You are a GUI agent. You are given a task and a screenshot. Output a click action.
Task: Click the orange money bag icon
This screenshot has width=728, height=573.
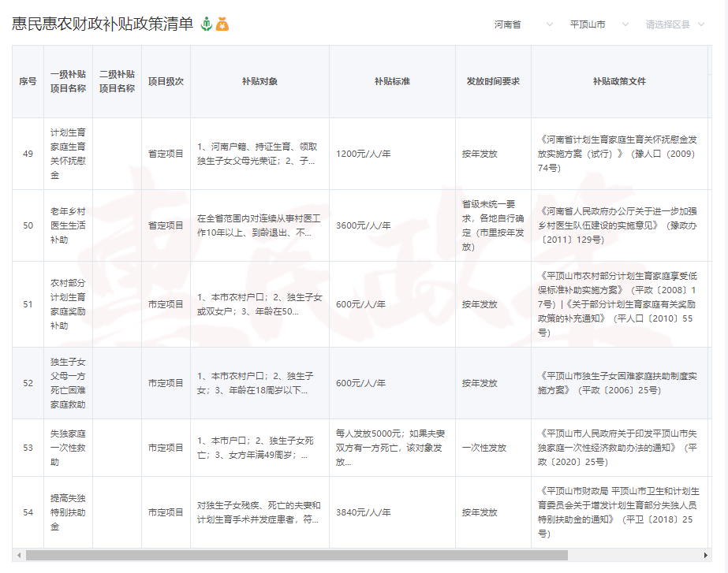tap(222, 24)
